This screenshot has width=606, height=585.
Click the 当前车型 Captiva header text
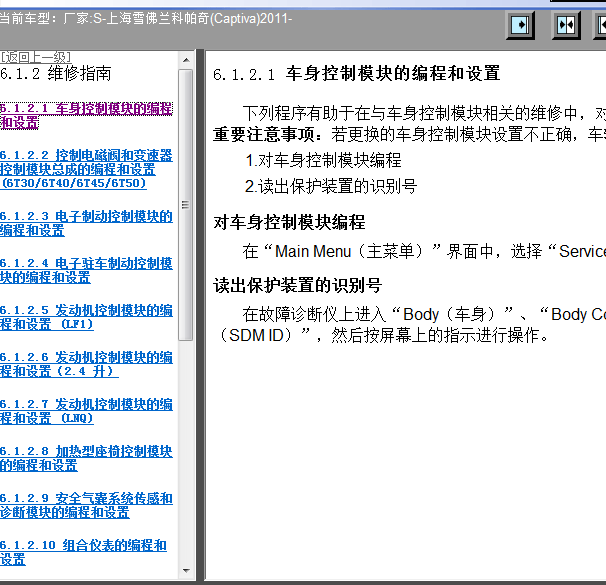[x=146, y=19]
